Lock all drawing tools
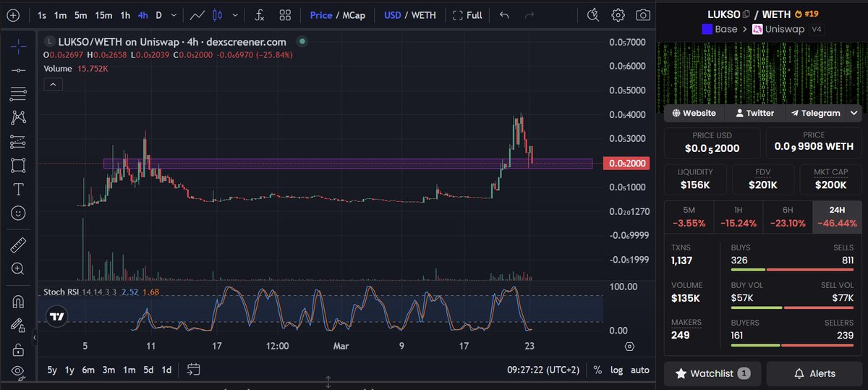The width and height of the screenshot is (868, 390). tap(19, 349)
